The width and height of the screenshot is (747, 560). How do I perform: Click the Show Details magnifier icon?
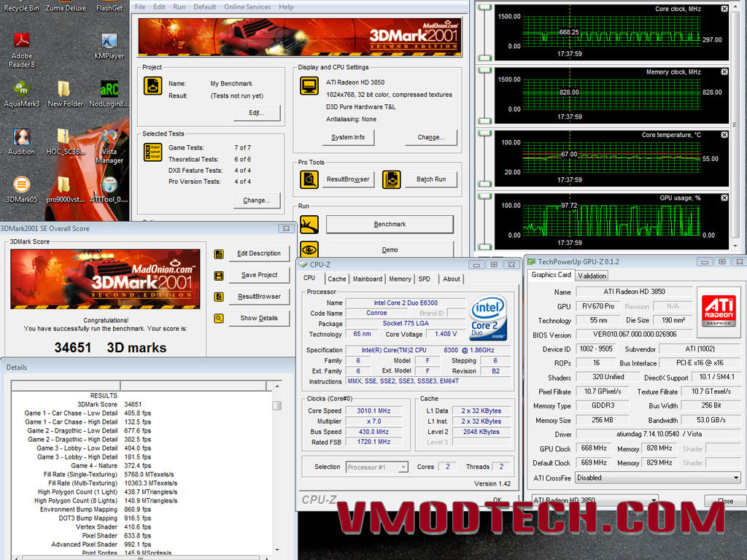[219, 318]
